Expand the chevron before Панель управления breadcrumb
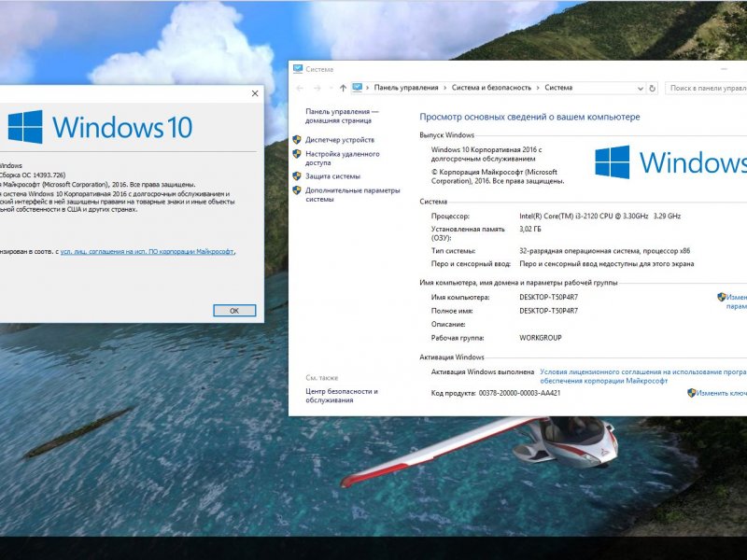 click(368, 88)
